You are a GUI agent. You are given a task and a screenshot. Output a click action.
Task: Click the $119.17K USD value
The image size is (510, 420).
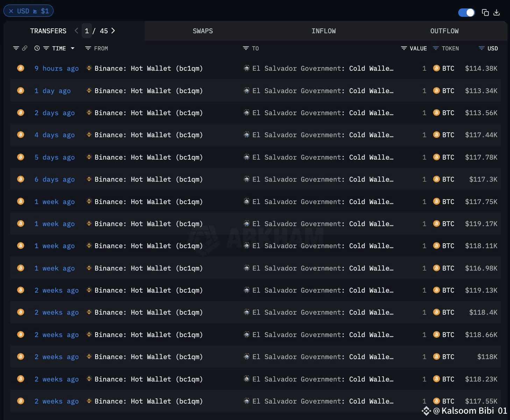coord(481,224)
